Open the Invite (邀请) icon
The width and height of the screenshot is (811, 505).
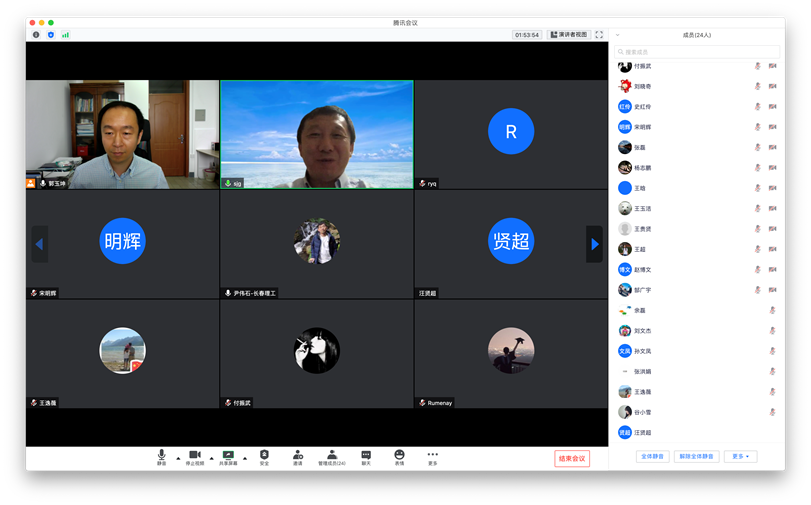[x=298, y=457]
